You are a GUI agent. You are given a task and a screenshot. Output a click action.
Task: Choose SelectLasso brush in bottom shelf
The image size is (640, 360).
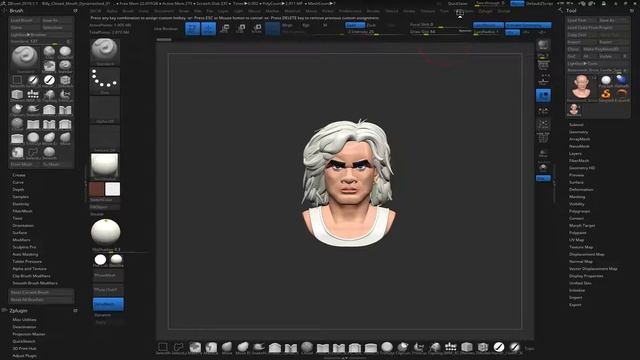tap(179, 348)
